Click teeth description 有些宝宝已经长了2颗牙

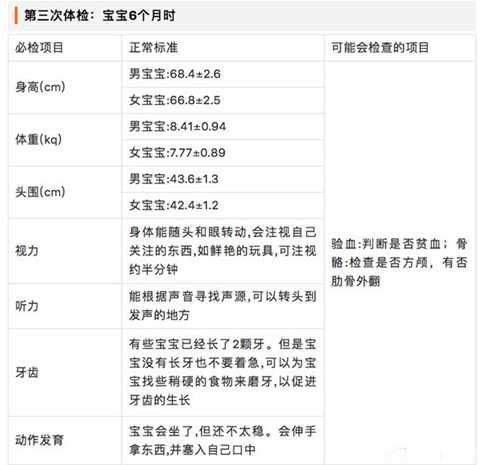(x=223, y=372)
